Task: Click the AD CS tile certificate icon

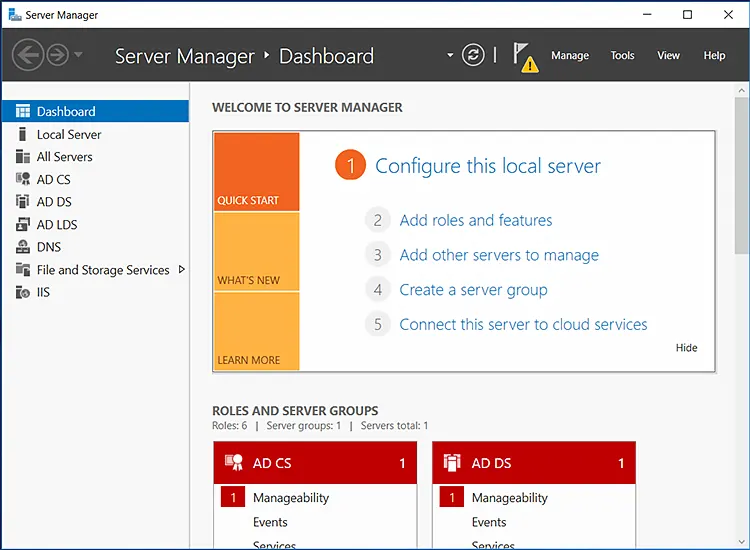Action: tap(233, 462)
